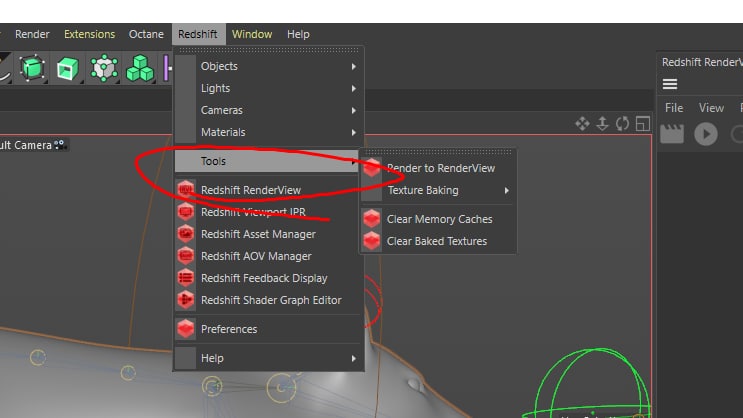Grab the Redshift menu tear-off handle
This screenshot has width=743, height=418.
pos(269,50)
